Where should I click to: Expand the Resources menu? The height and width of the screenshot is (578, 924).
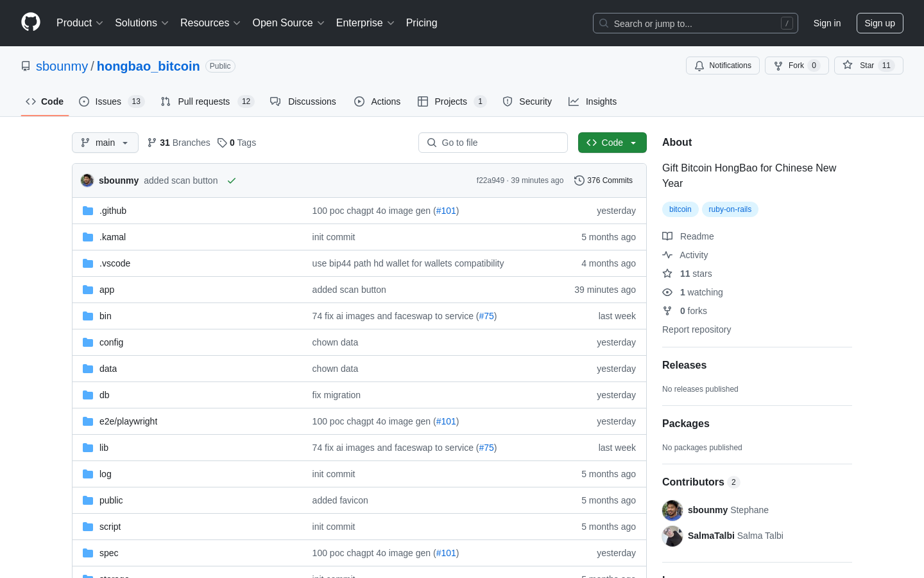[210, 23]
